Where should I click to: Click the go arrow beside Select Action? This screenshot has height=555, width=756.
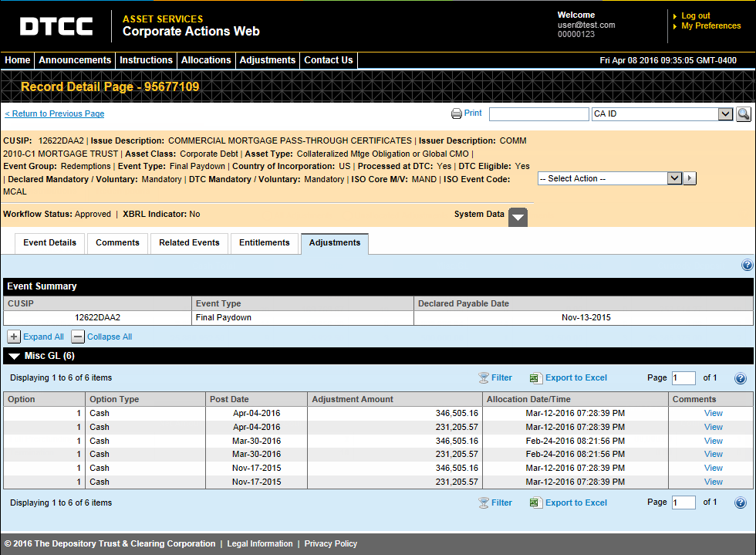point(690,178)
